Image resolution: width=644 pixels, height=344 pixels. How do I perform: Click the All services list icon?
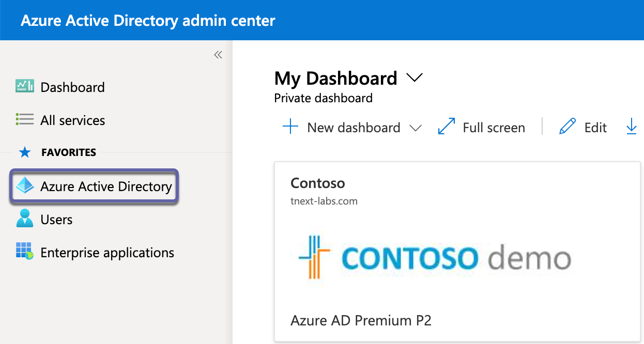pyautogui.click(x=25, y=120)
